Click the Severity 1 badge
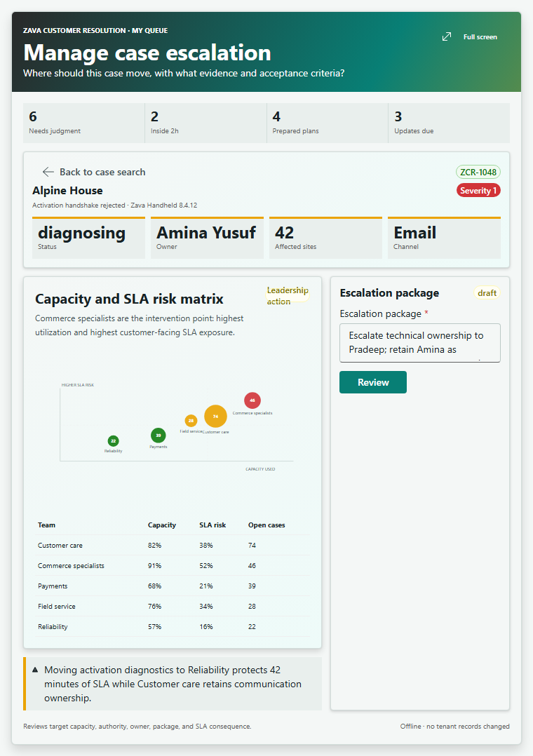533x756 pixels. pos(478,191)
